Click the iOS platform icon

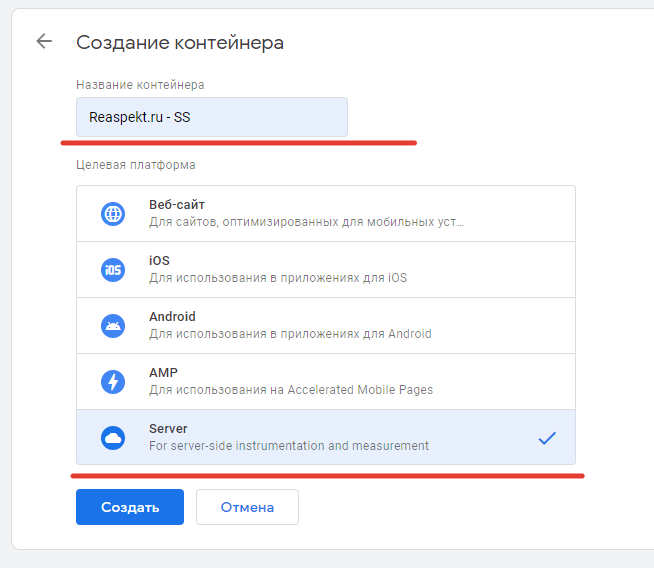[113, 270]
